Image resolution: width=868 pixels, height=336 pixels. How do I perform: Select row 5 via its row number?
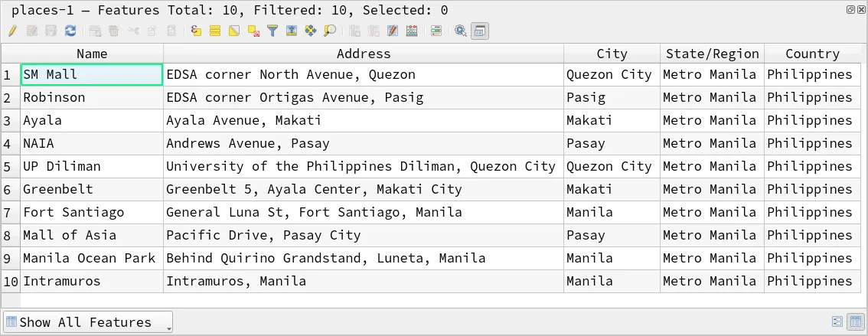pos(11,167)
